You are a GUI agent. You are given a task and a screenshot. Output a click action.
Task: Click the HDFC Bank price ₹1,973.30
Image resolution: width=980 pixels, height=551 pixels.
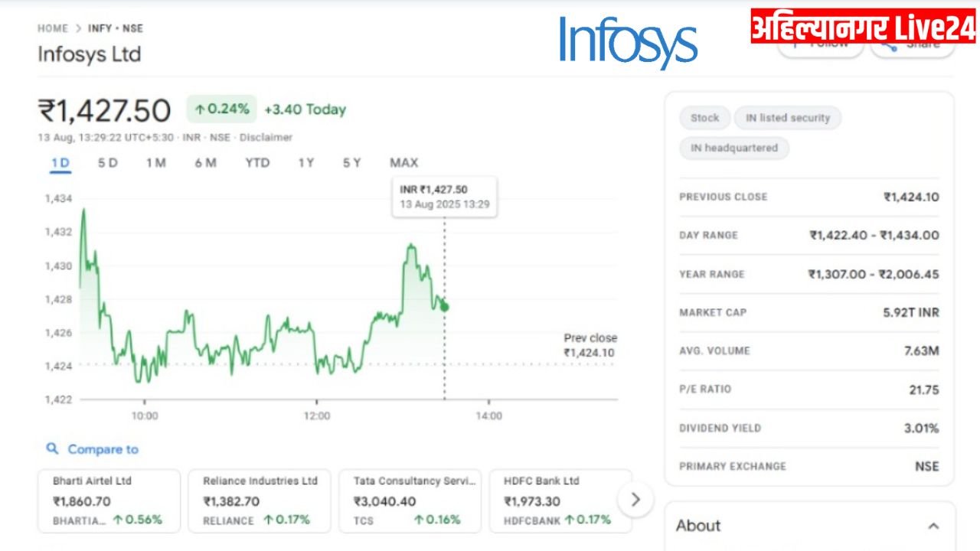coord(532,501)
